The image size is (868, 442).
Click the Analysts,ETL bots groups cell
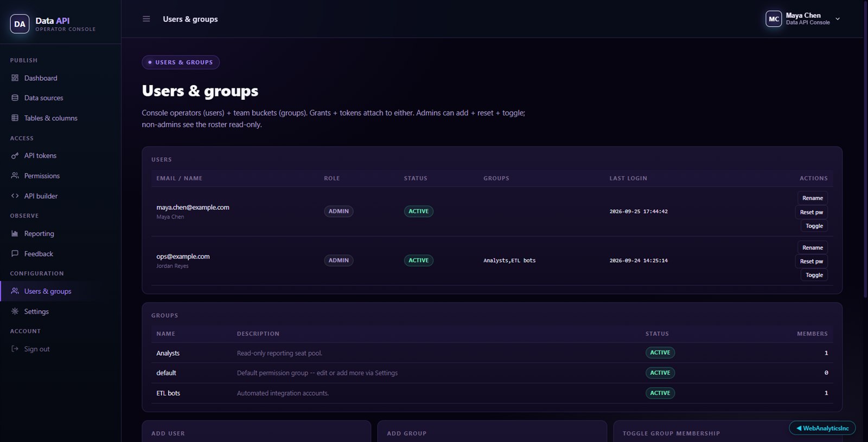(509, 261)
